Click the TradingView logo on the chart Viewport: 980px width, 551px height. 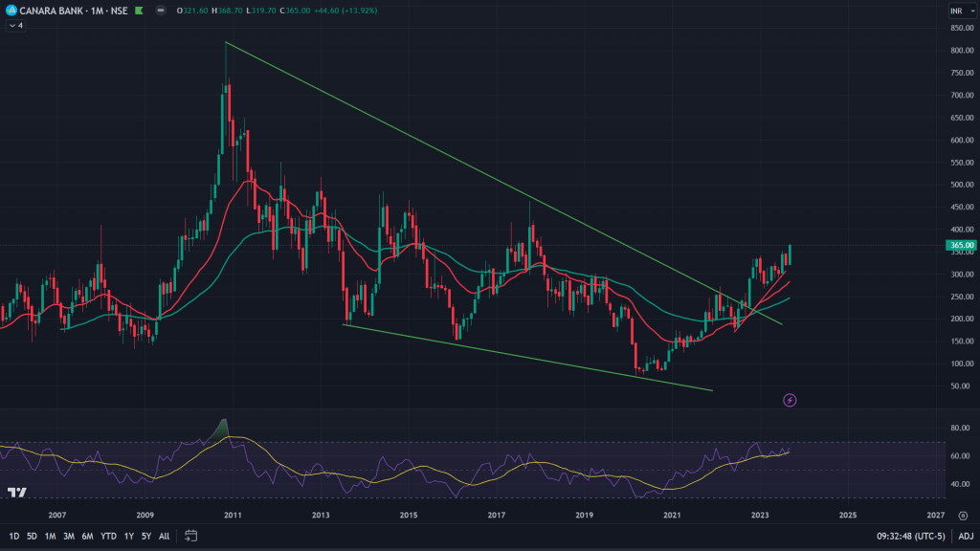(x=17, y=493)
